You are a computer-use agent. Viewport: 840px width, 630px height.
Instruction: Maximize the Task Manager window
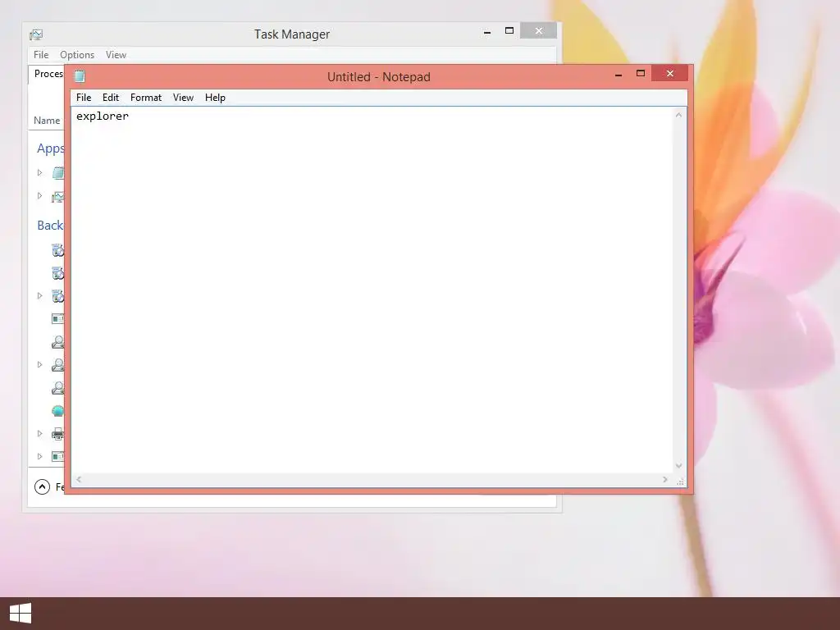(509, 31)
